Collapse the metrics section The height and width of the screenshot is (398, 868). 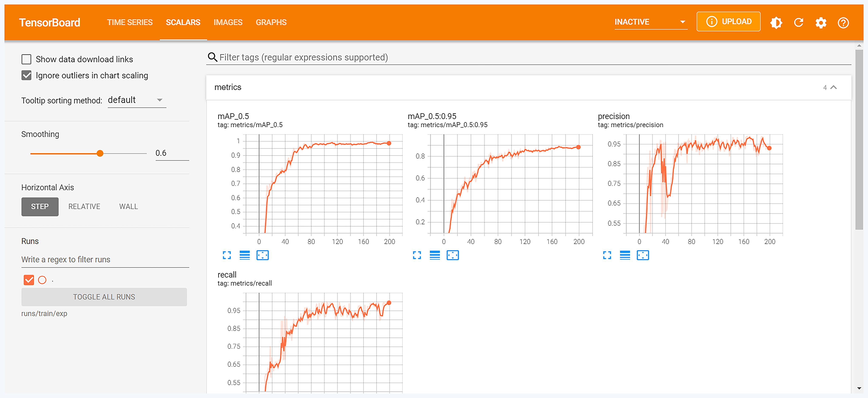click(833, 87)
